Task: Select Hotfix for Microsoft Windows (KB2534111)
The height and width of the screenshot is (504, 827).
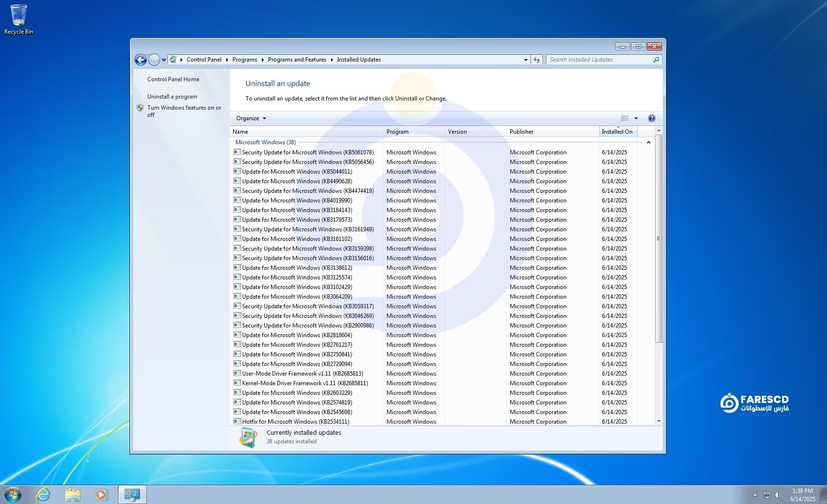Action: (x=296, y=422)
